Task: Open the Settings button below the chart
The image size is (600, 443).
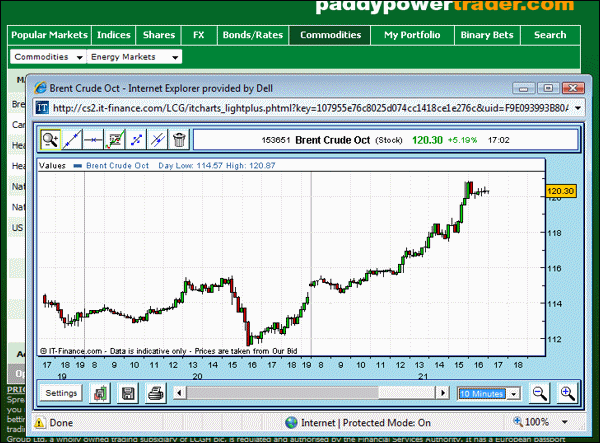Action: (x=61, y=393)
